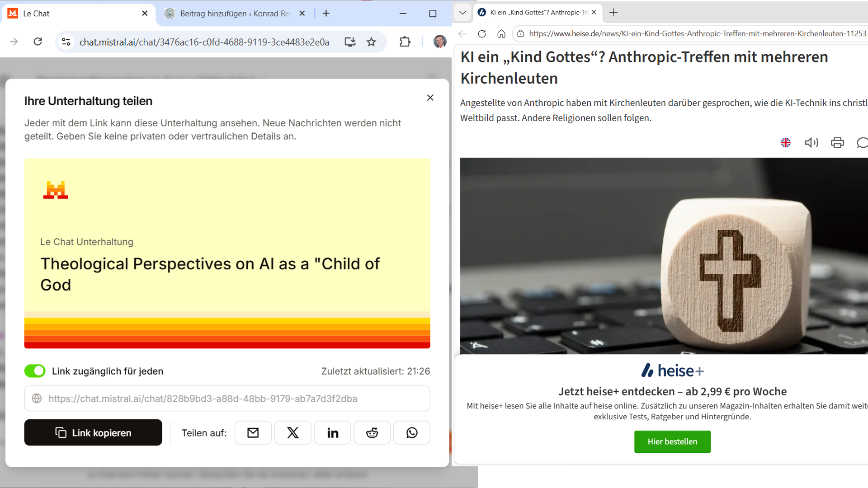Click the shared chat link field
The height and width of the screenshot is (488, 868).
pyautogui.click(x=227, y=399)
